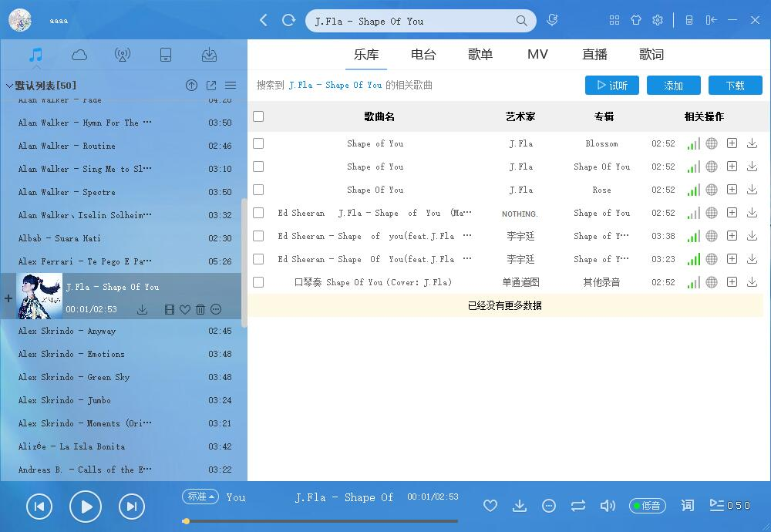Open the skin/theme chooser shirt icon
The height and width of the screenshot is (532, 771).
coord(635,19)
